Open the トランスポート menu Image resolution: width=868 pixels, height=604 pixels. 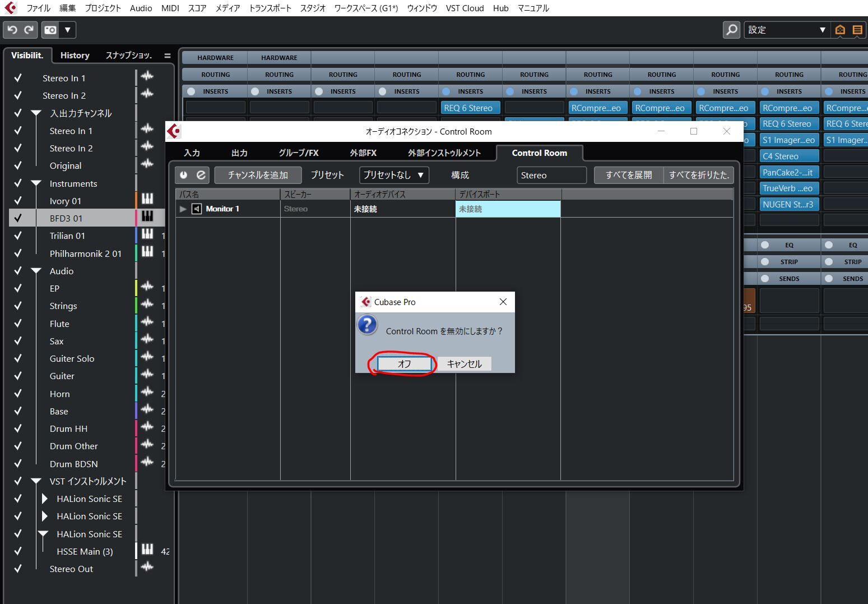point(270,8)
